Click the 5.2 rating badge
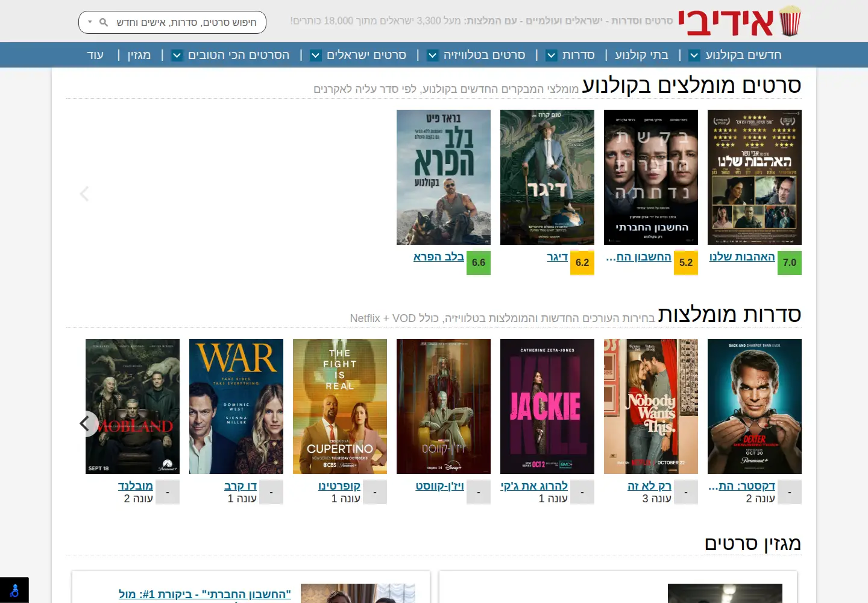Viewport: 868px width, 603px height. pos(686,263)
